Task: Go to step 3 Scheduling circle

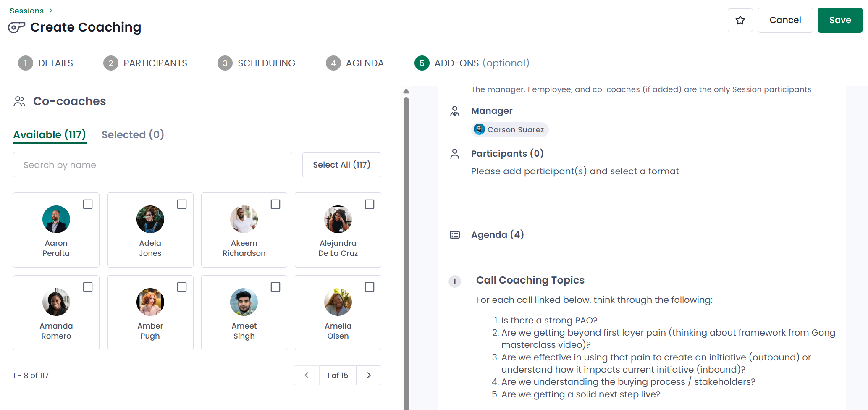Action: (x=225, y=63)
